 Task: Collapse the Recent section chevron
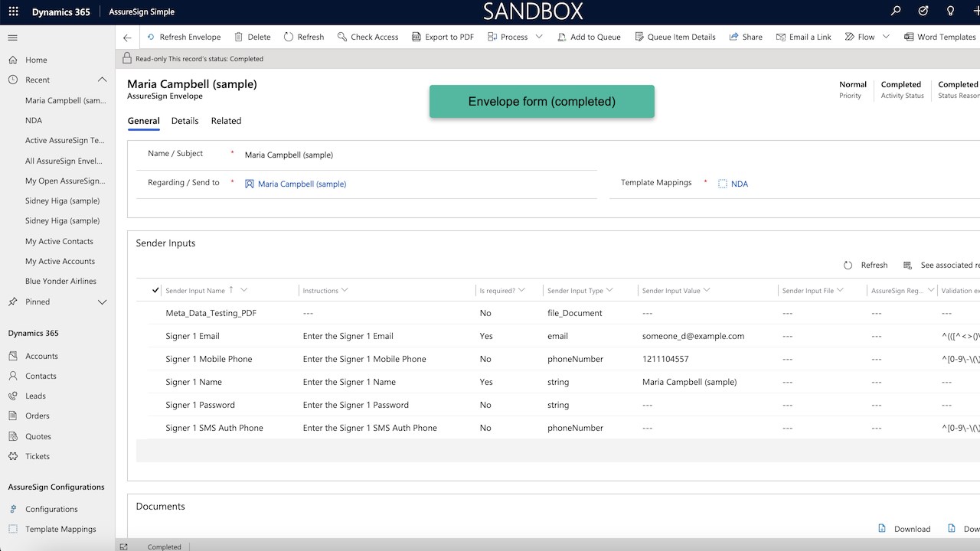pyautogui.click(x=102, y=80)
